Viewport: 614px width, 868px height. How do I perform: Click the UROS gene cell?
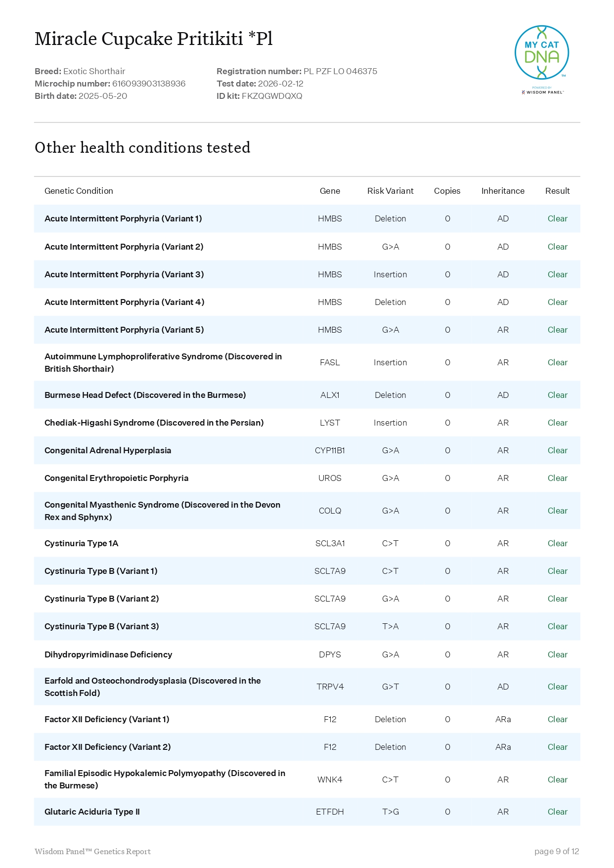pyautogui.click(x=330, y=478)
